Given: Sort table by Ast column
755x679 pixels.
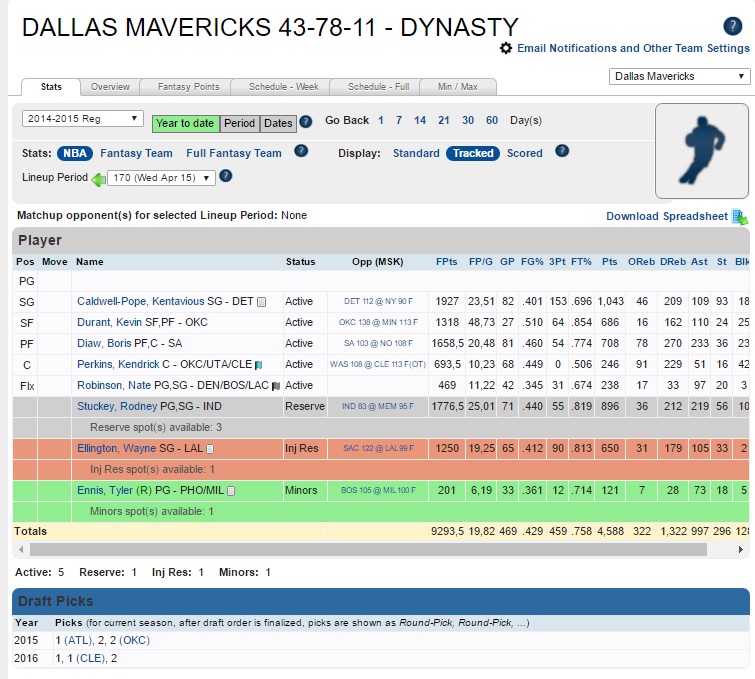Looking at the screenshot, I should [x=699, y=261].
